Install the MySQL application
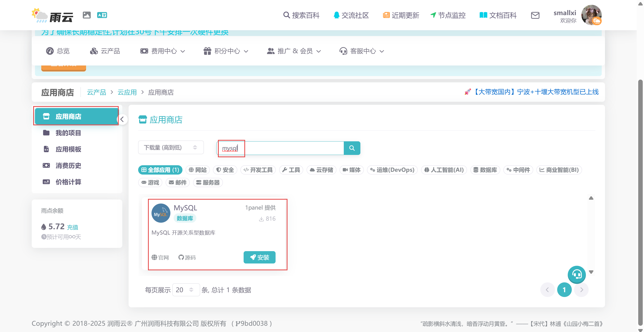 click(x=259, y=257)
